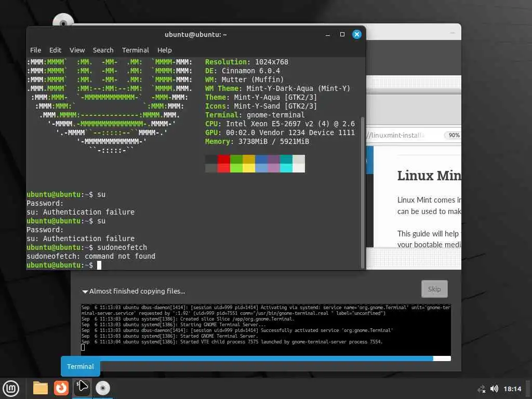Click the 'CPU: Intel Xeon E5-2697' line
Image resolution: width=532 pixels, height=399 pixels.
280,124
